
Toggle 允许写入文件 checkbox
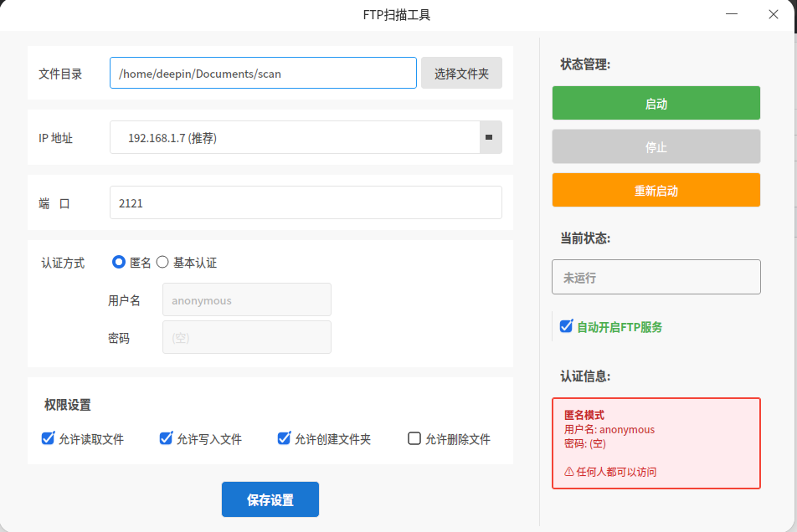coord(166,438)
